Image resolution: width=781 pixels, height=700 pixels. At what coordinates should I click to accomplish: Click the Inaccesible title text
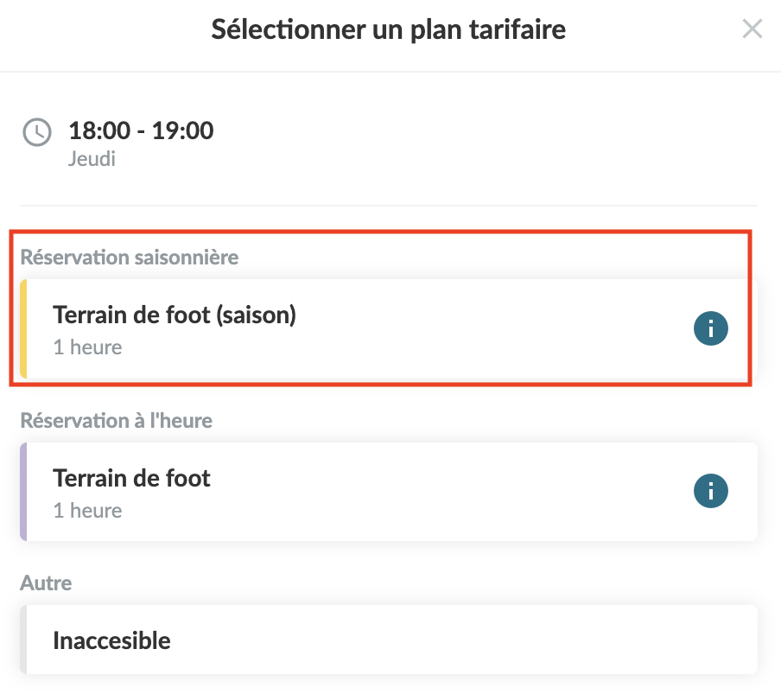click(x=111, y=640)
